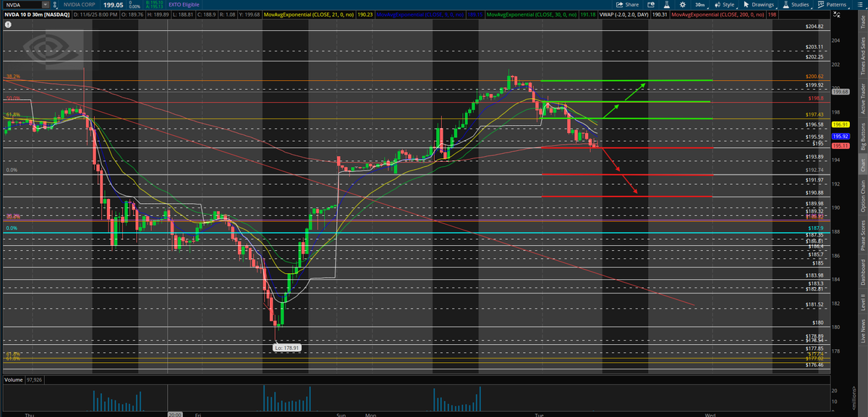Open the Trade sidebar tab
Image resolution: width=868 pixels, height=417 pixels.
[861, 23]
